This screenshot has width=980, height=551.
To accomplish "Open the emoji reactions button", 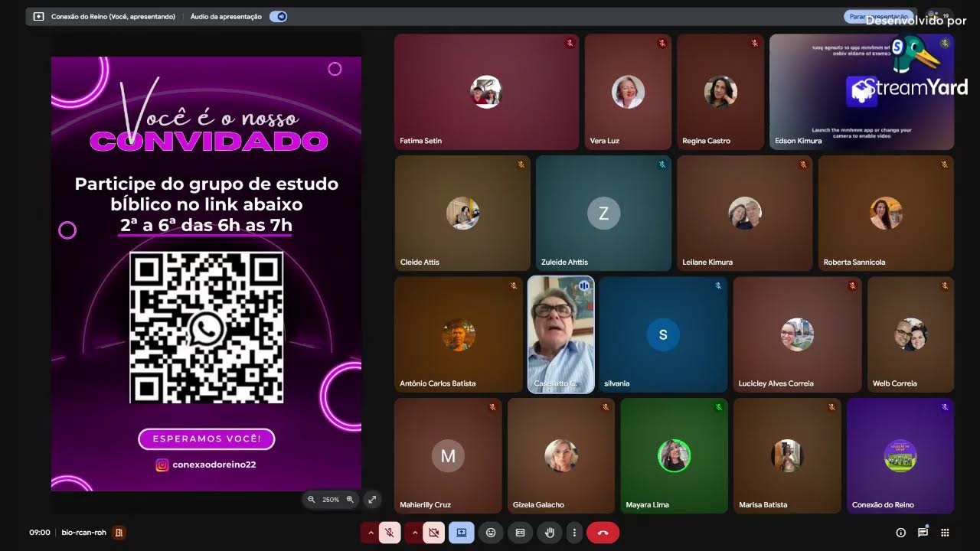I will point(491,533).
